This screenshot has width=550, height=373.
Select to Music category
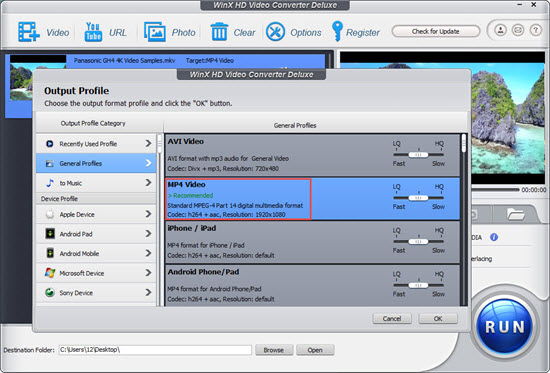(96, 183)
